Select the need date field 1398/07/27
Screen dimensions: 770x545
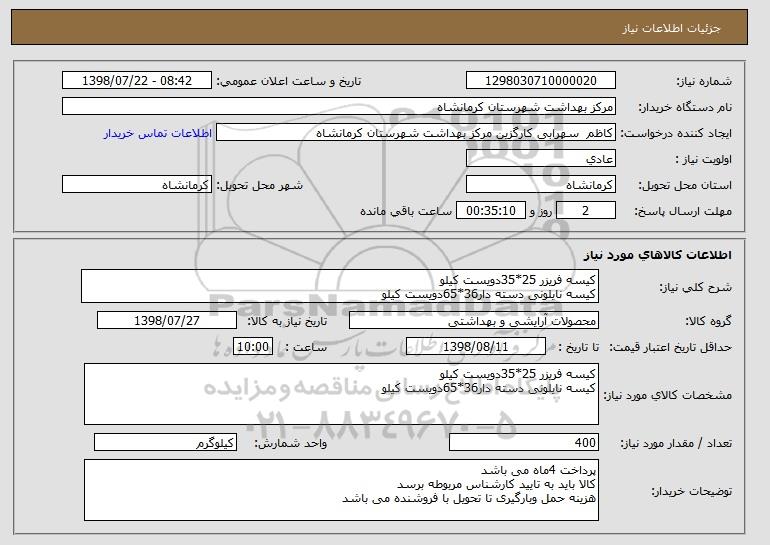pos(167,321)
